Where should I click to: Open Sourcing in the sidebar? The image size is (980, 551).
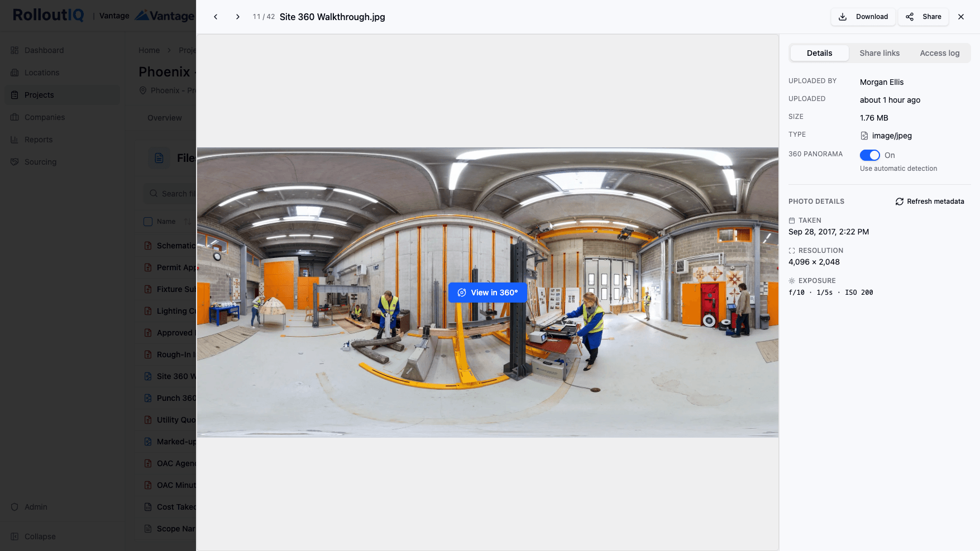(x=63, y=162)
